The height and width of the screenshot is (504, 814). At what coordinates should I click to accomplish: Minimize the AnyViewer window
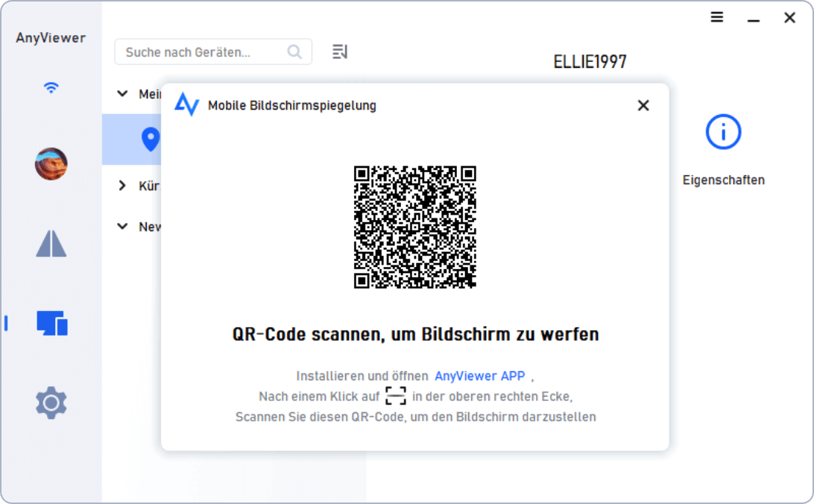[x=754, y=19]
